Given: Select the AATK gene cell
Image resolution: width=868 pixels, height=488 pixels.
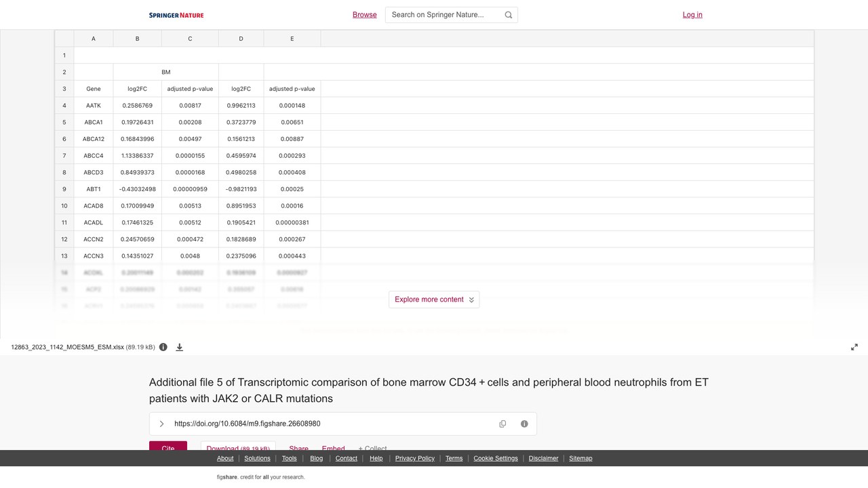Looking at the screenshot, I should 94,106.
